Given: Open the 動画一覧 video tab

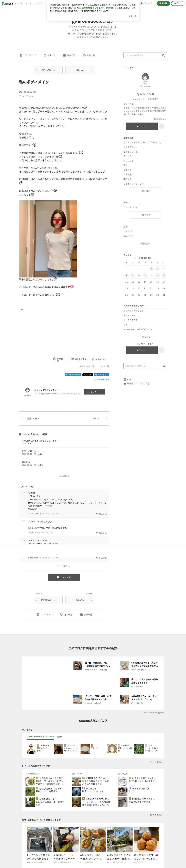Looking at the screenshot, I should tap(89, 55).
